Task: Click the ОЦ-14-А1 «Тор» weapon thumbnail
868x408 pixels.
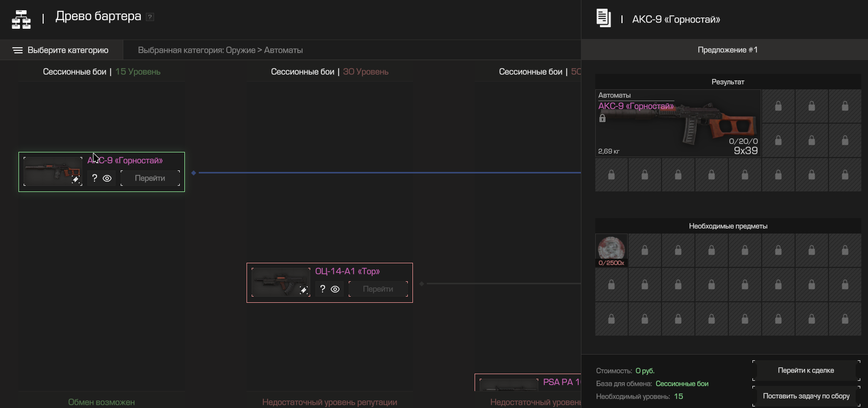Action: [x=280, y=282]
